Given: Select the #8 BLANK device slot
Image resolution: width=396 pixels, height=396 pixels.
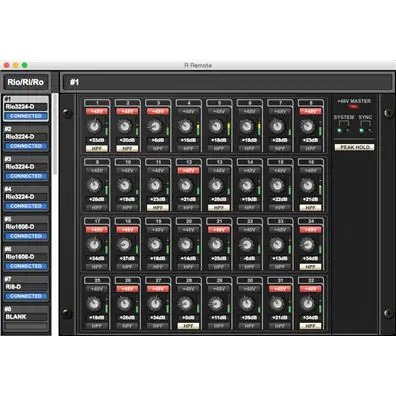Looking at the screenshot, I should point(26,318).
